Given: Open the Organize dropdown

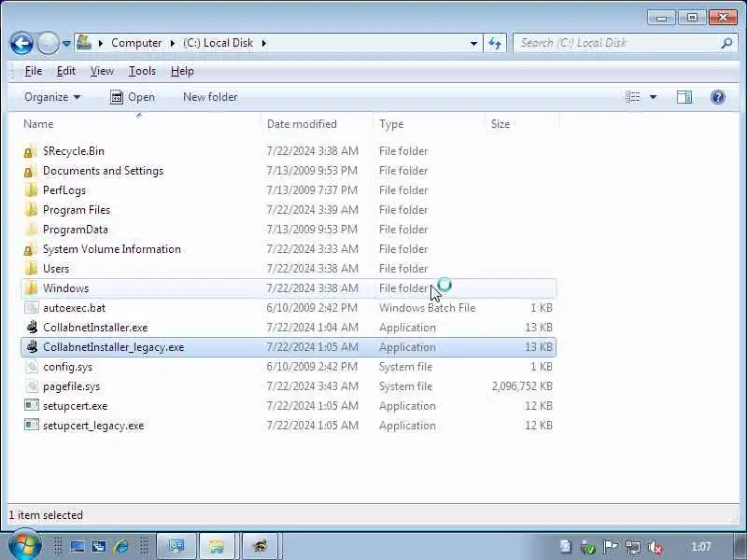Looking at the screenshot, I should (52, 97).
